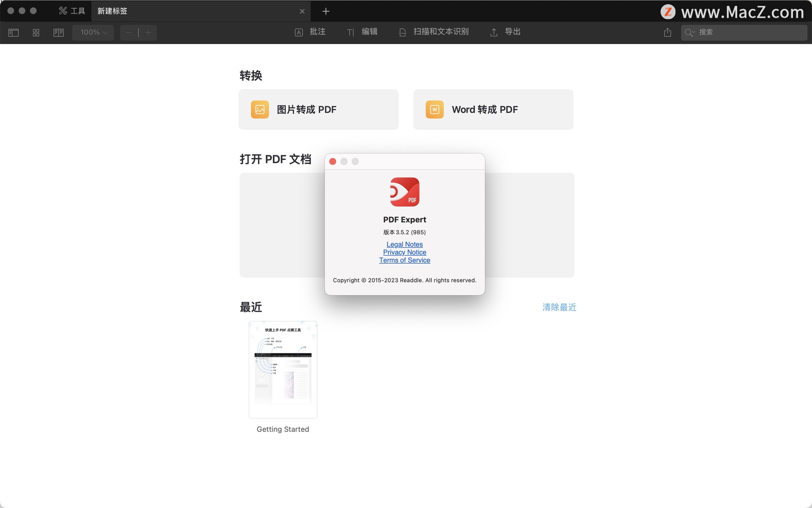
Task: Open 扫描和文本识别 scan and OCR tab
Action: click(x=433, y=32)
